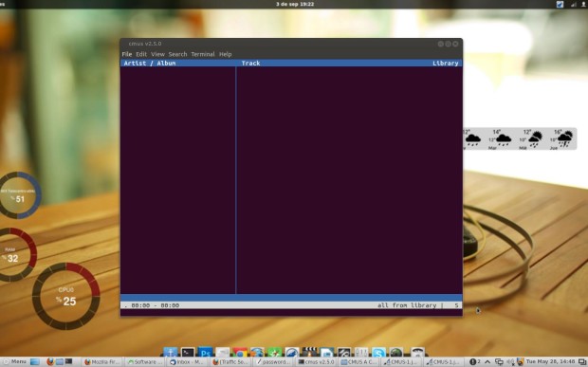
Task: Open the Menu button on bottom panel
Action: click(x=15, y=361)
